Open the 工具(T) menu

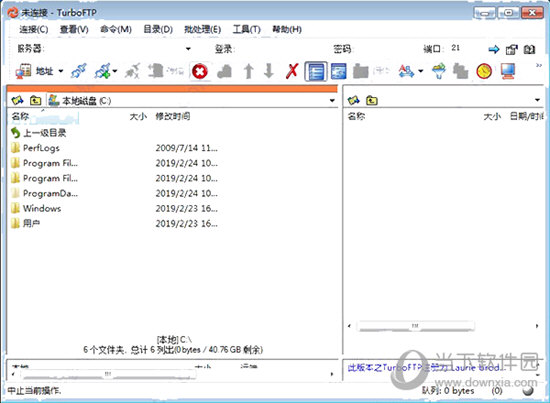247,29
